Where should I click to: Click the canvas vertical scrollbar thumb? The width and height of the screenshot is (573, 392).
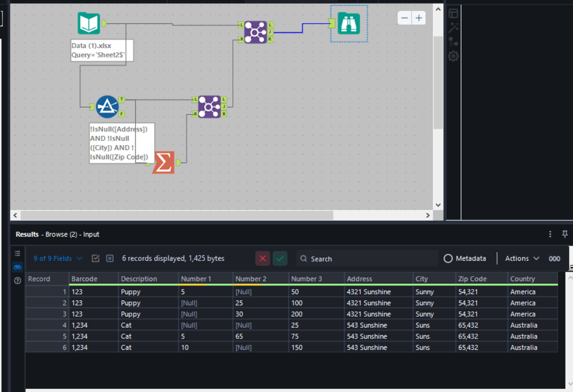click(x=438, y=82)
